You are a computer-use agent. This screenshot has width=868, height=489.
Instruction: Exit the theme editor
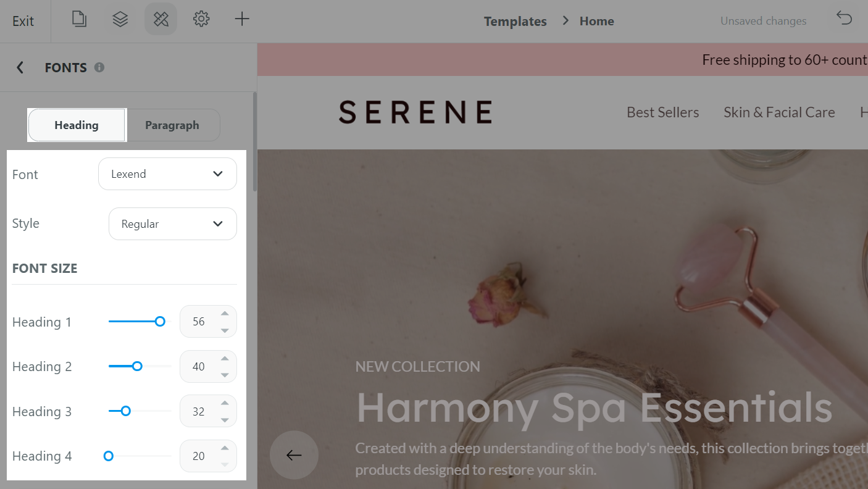coord(23,21)
